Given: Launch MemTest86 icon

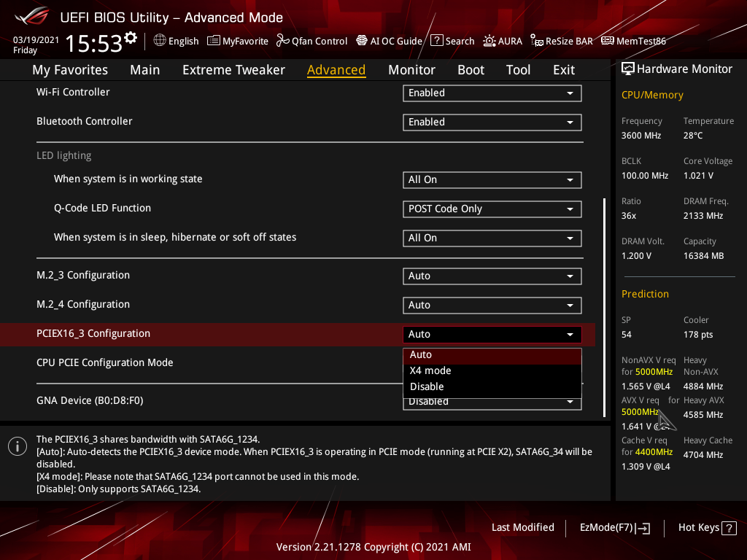Looking at the screenshot, I should [x=608, y=41].
